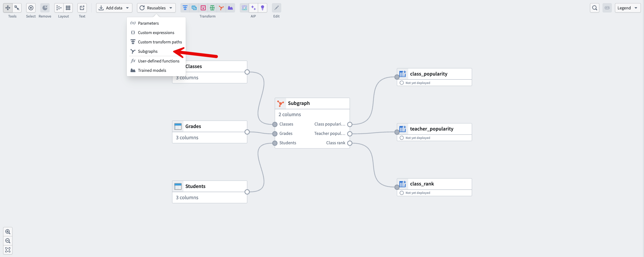This screenshot has height=257, width=644.
Task: Click the Students node output port
Action: (x=247, y=192)
